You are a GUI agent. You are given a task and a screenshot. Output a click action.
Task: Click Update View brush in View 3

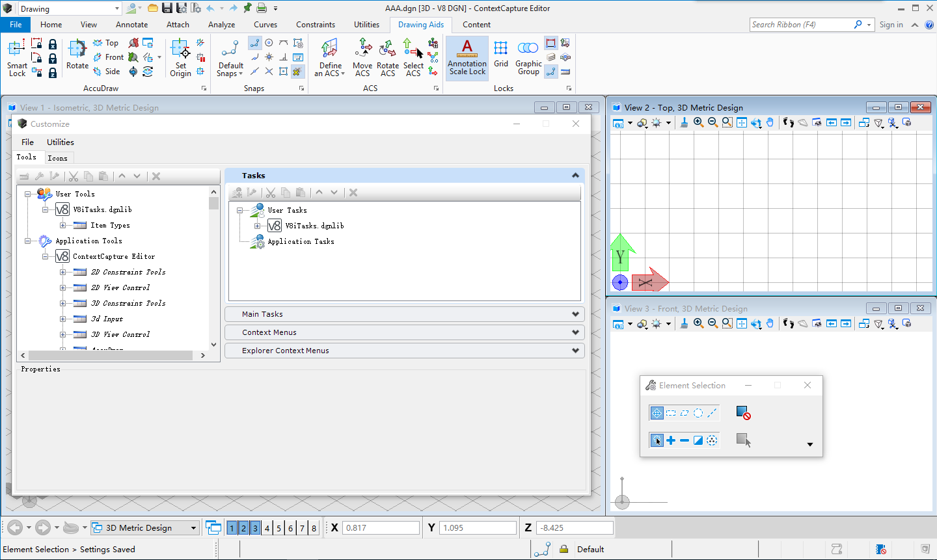pos(684,323)
